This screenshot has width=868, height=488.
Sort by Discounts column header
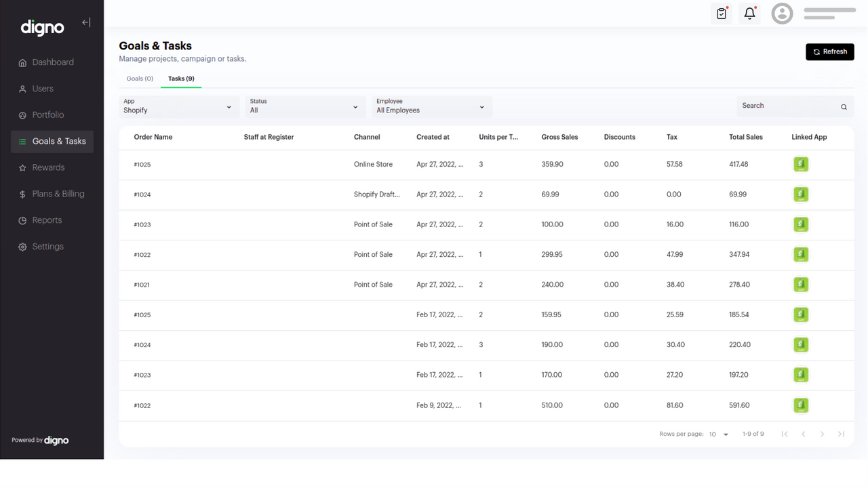coord(620,137)
